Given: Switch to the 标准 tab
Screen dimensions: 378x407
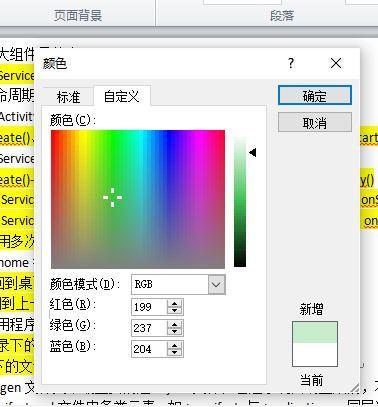Looking at the screenshot, I should [68, 97].
